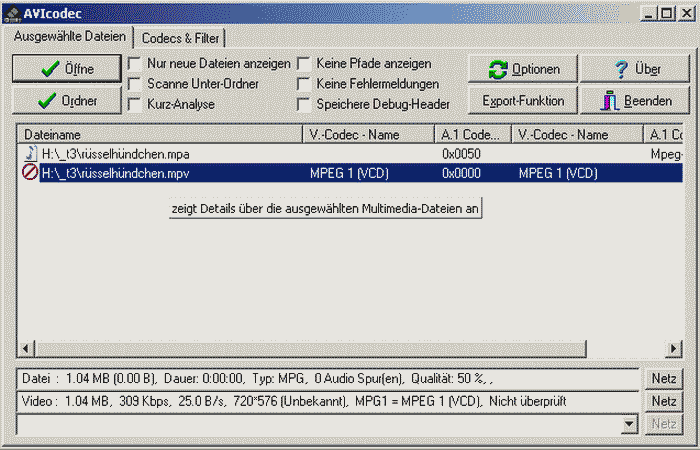The height and width of the screenshot is (450, 700).
Task: Click the green checkmark Öffne button
Action: tap(66, 69)
